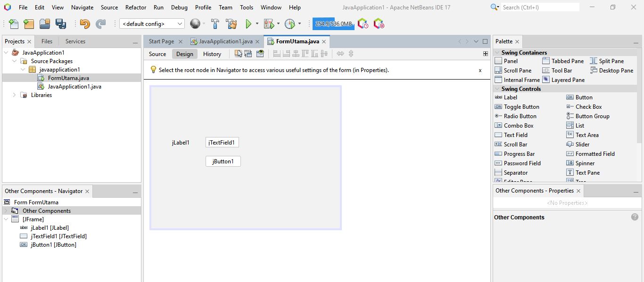Click the Preview Design eye icon
The width and height of the screenshot is (644, 282).
coord(260,54)
